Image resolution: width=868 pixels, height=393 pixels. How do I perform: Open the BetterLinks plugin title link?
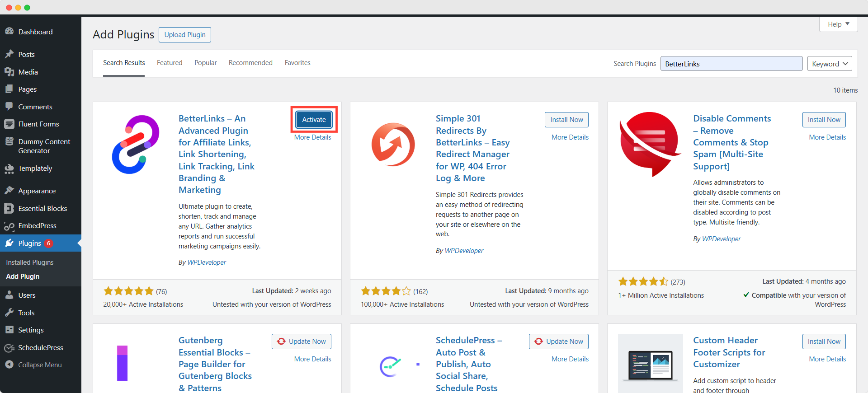coord(217,154)
